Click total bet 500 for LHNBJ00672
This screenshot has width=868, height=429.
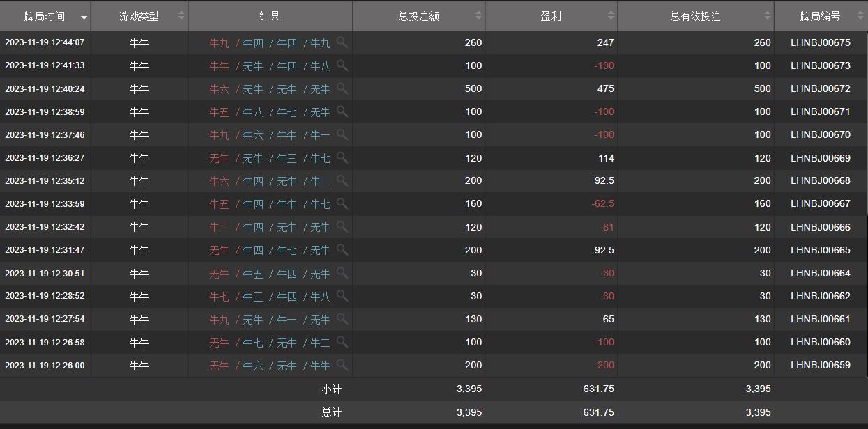[473, 88]
